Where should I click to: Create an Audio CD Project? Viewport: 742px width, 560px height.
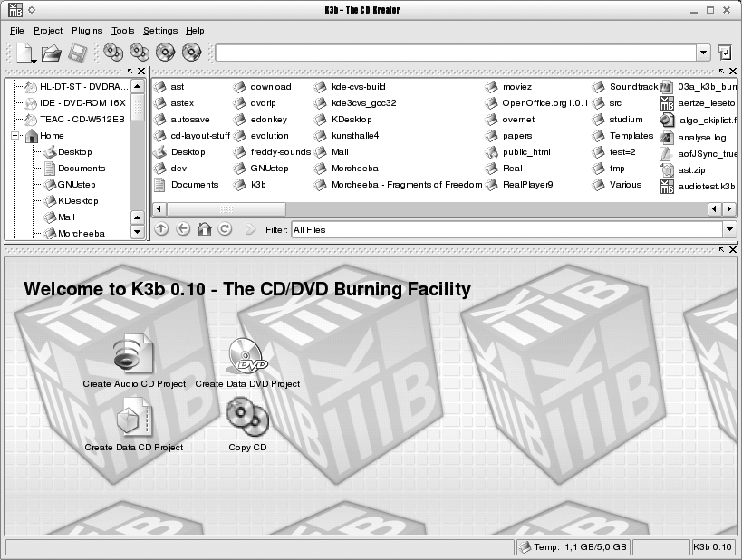tap(134, 362)
